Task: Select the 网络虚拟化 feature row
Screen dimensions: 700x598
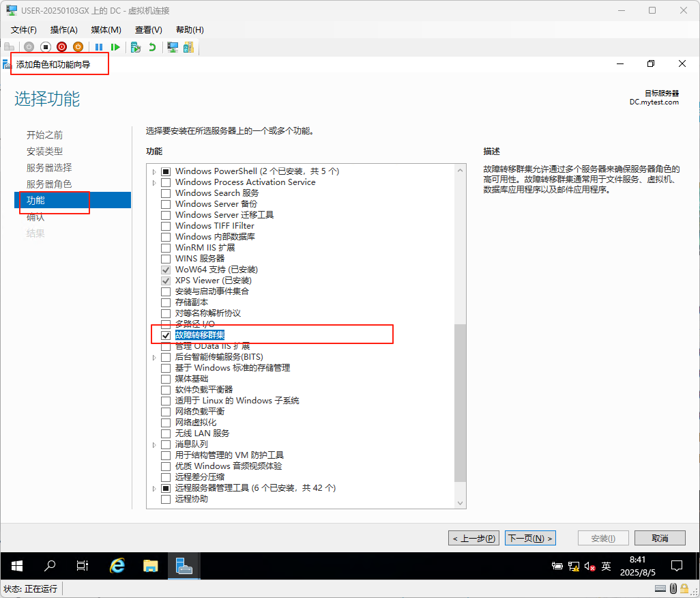Action: [x=196, y=423]
